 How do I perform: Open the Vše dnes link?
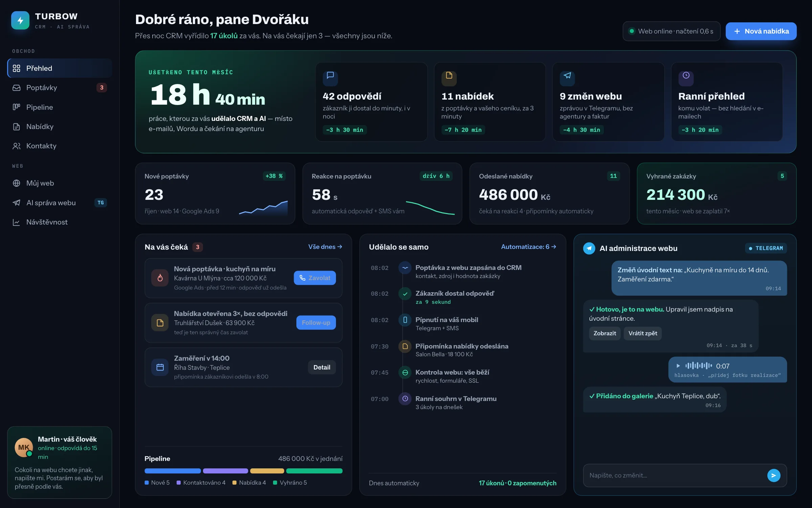click(325, 247)
